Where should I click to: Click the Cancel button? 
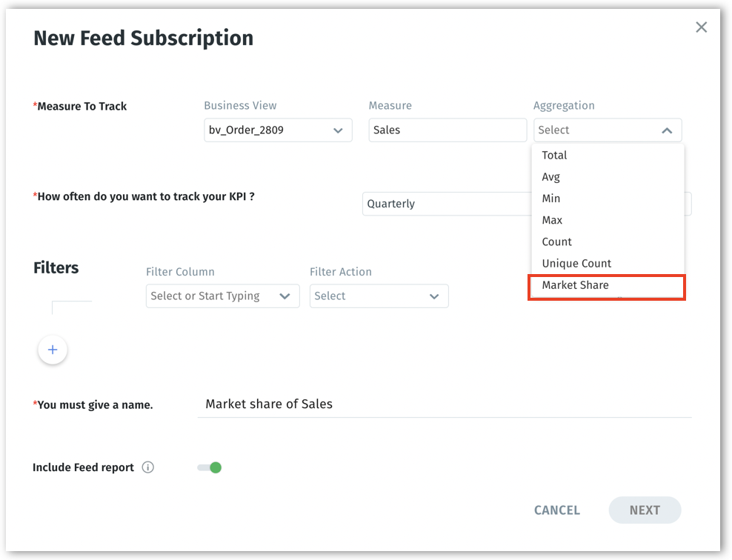[556, 510]
